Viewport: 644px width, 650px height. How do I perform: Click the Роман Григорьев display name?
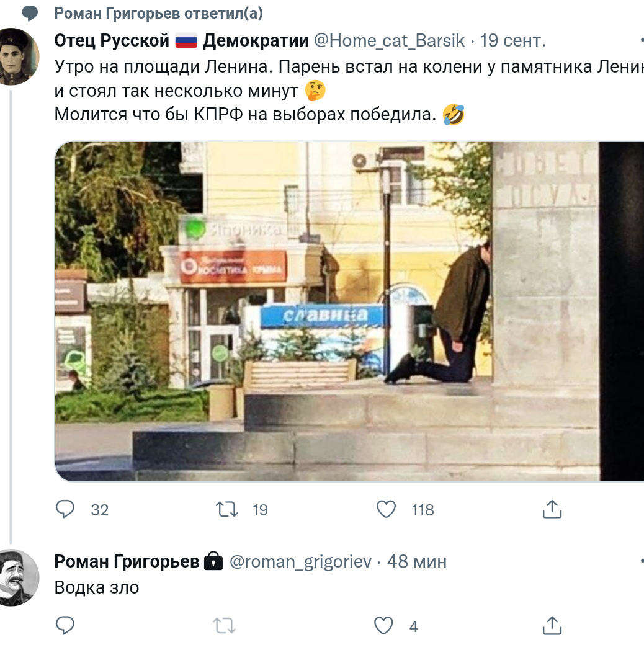(x=127, y=562)
